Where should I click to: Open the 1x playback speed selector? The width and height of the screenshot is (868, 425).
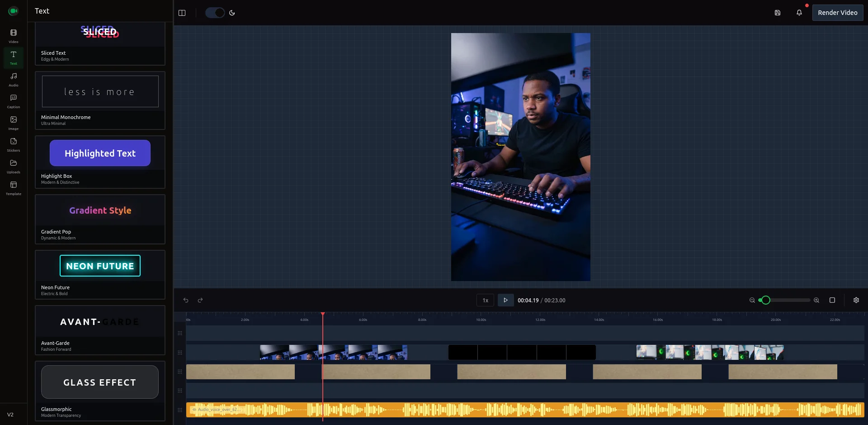click(x=485, y=300)
